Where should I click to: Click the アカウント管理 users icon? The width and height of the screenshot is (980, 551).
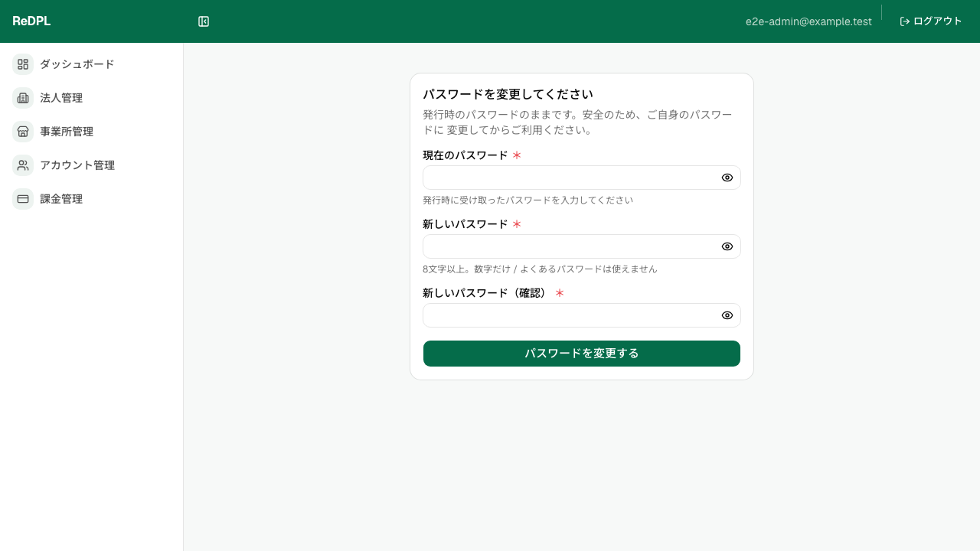pyautogui.click(x=23, y=165)
